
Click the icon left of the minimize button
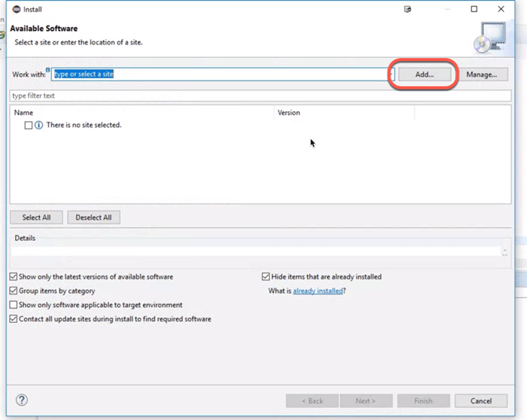tap(407, 9)
